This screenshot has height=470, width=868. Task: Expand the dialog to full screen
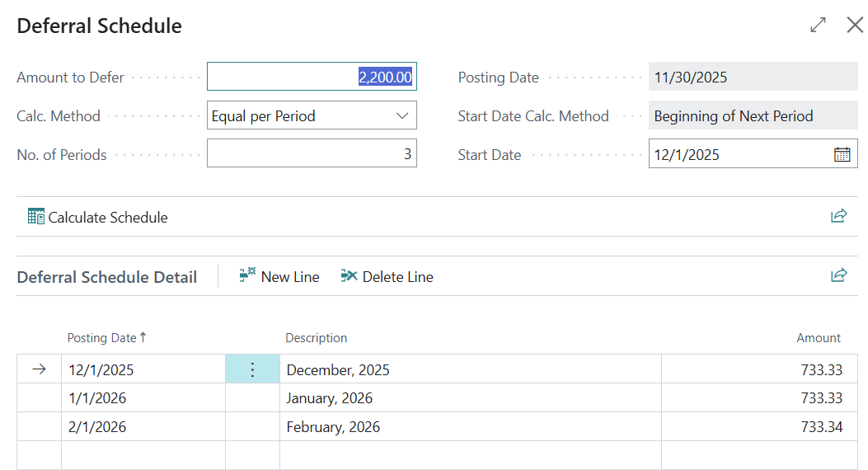click(x=818, y=26)
